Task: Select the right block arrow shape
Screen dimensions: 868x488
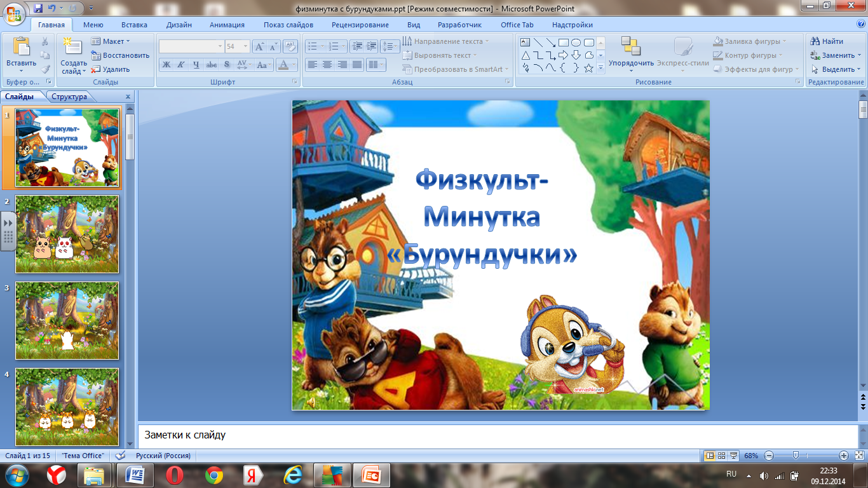Action: coord(564,55)
